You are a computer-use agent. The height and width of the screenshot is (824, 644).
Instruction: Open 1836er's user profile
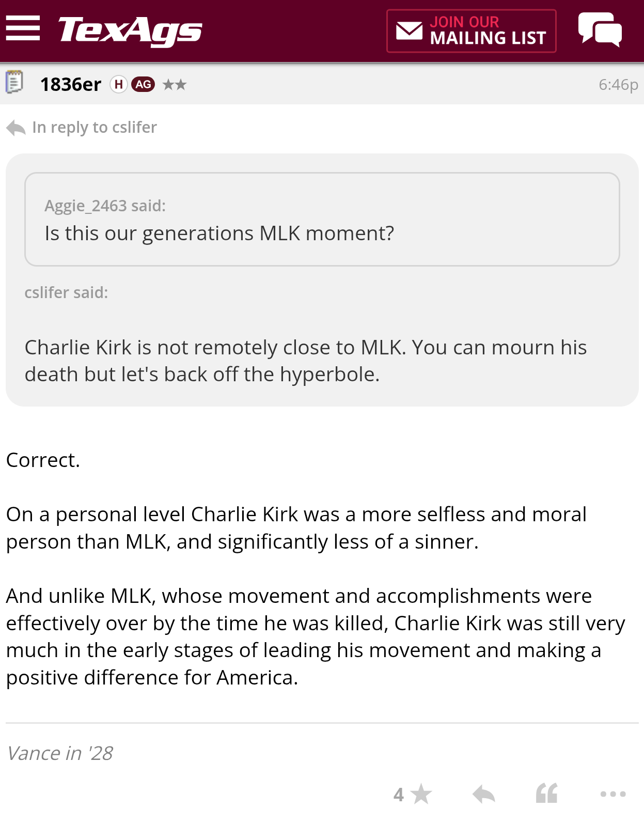click(x=71, y=84)
